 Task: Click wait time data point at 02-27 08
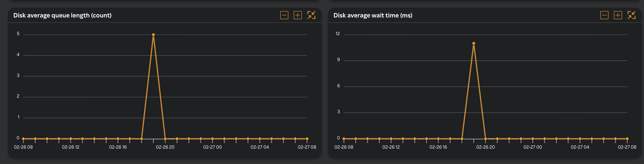coord(627,139)
